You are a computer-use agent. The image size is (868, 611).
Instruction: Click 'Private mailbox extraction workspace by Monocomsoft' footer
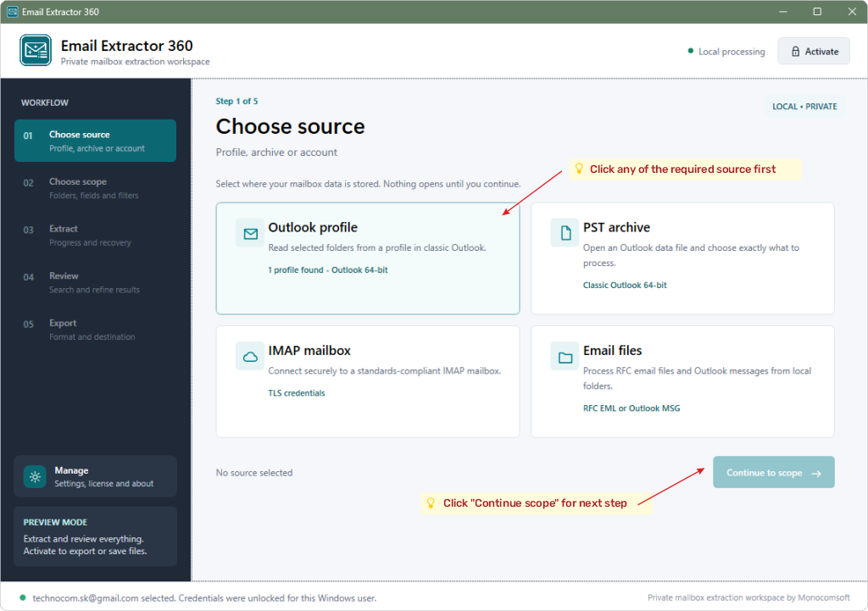[x=748, y=597]
